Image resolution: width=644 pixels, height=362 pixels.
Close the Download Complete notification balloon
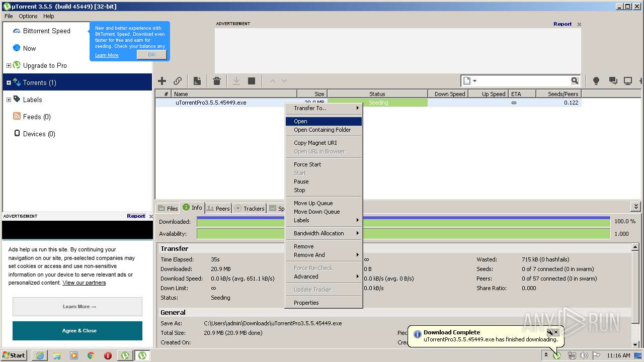click(x=556, y=332)
